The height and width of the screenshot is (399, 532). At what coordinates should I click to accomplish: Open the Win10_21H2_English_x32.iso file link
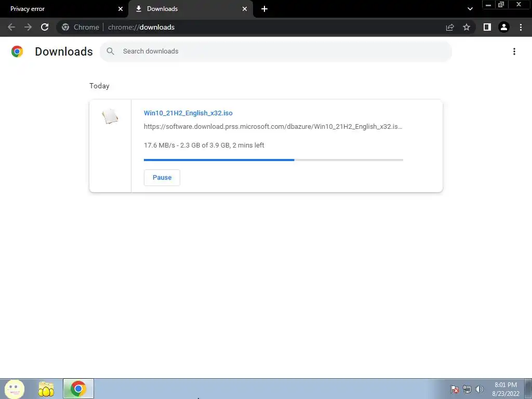click(188, 113)
